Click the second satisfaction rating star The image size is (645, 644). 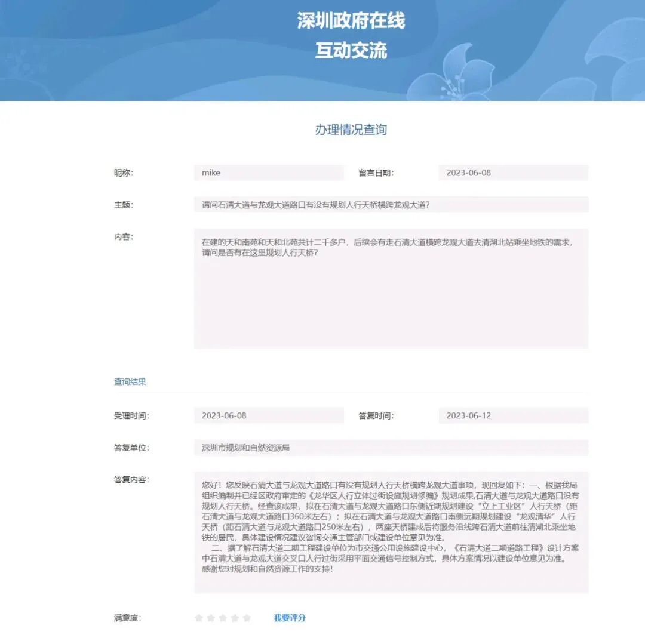coord(211,618)
